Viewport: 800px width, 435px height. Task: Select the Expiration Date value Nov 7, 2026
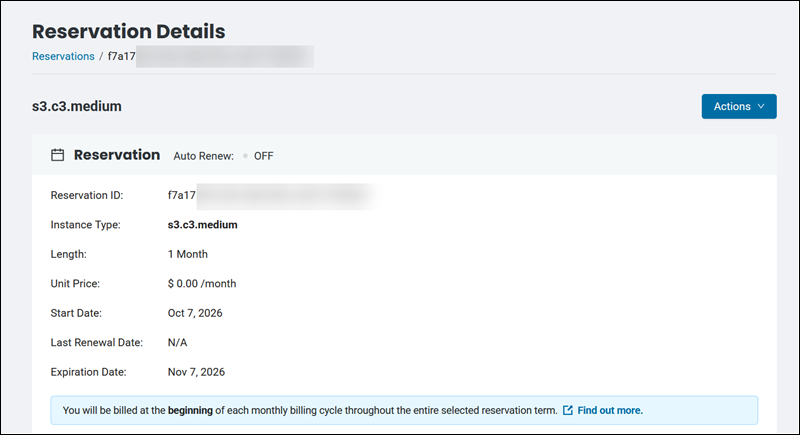(x=196, y=372)
